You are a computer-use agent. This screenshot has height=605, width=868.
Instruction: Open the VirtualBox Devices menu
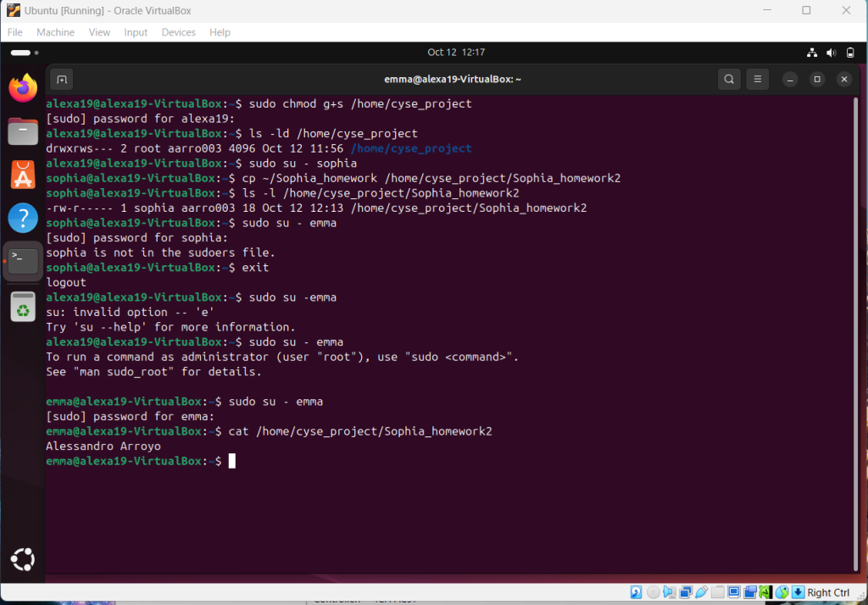(178, 32)
